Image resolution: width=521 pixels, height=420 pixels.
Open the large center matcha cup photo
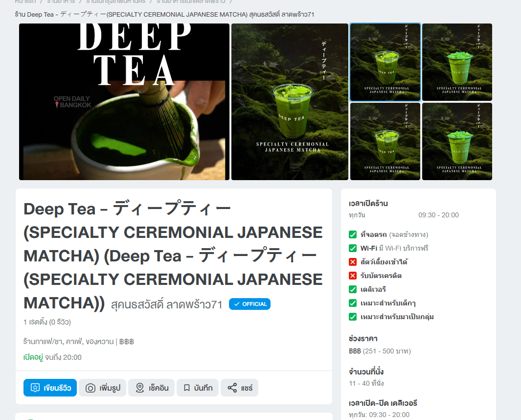pos(290,102)
